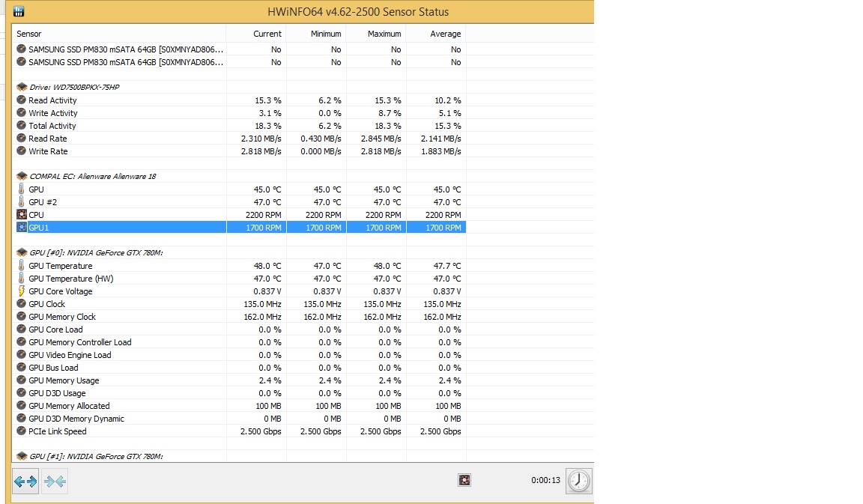Select the Write Activity sensor label
Image resolution: width=863 pixels, height=504 pixels.
(x=53, y=113)
